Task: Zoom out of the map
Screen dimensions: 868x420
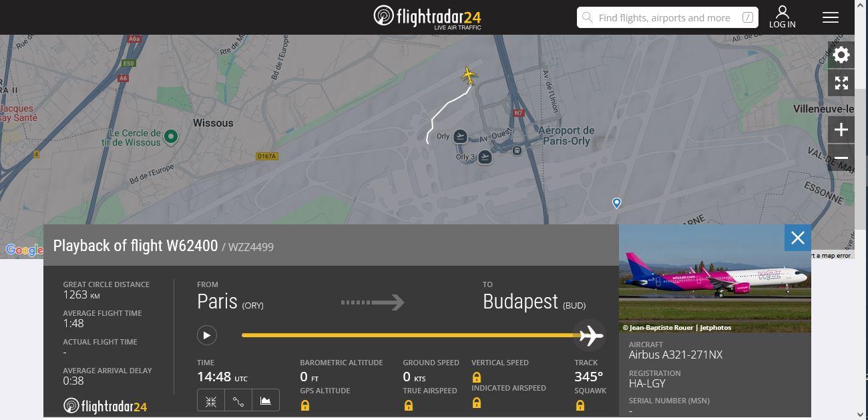Action: [841, 158]
